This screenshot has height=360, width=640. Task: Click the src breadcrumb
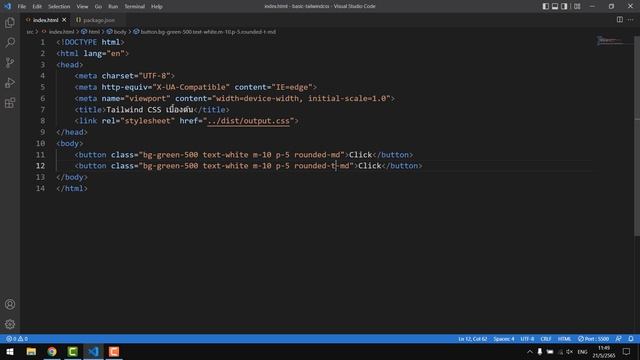point(30,32)
